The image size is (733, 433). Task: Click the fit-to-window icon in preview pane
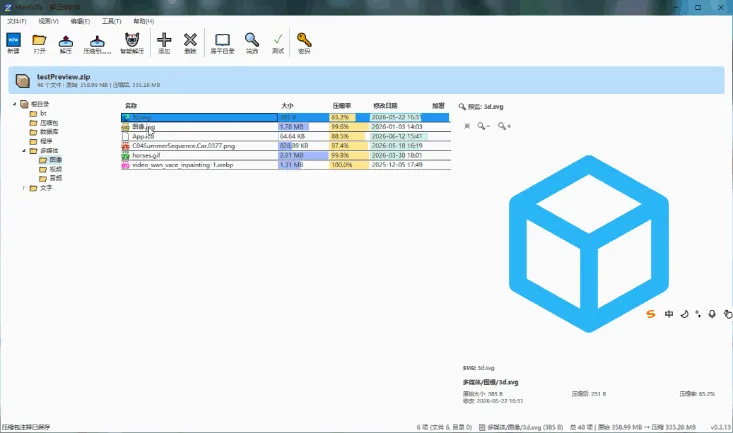[x=467, y=126]
